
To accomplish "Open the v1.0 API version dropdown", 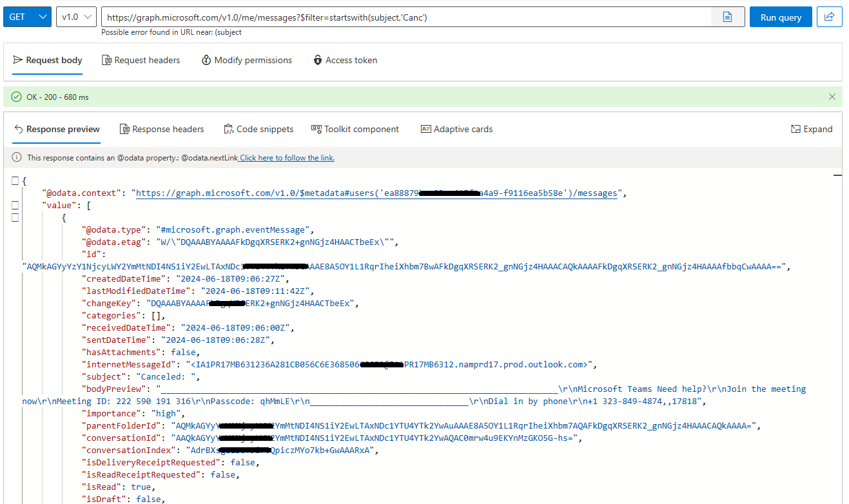I will point(76,17).
